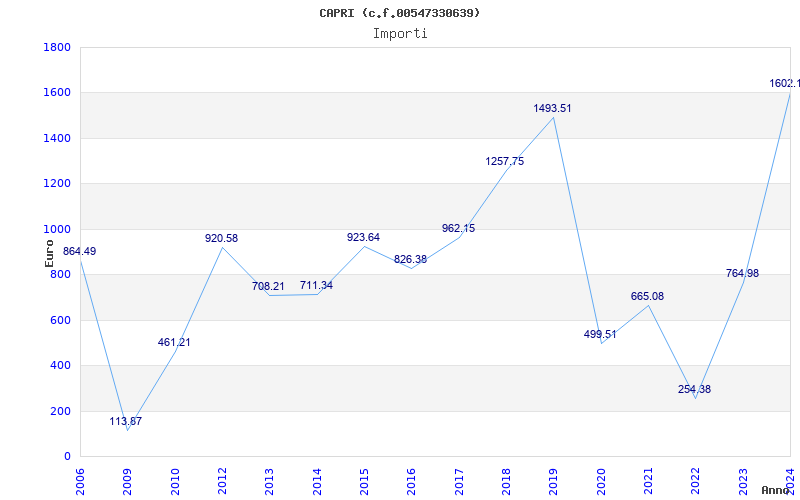800x500 pixels.
Task: Click the x-axis year label 2009
Action: pos(128,482)
